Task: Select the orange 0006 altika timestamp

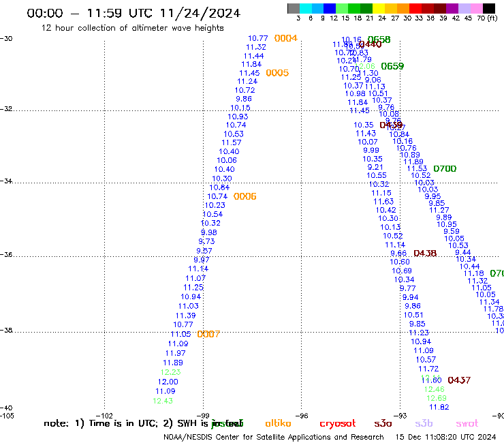Action: pos(245,196)
